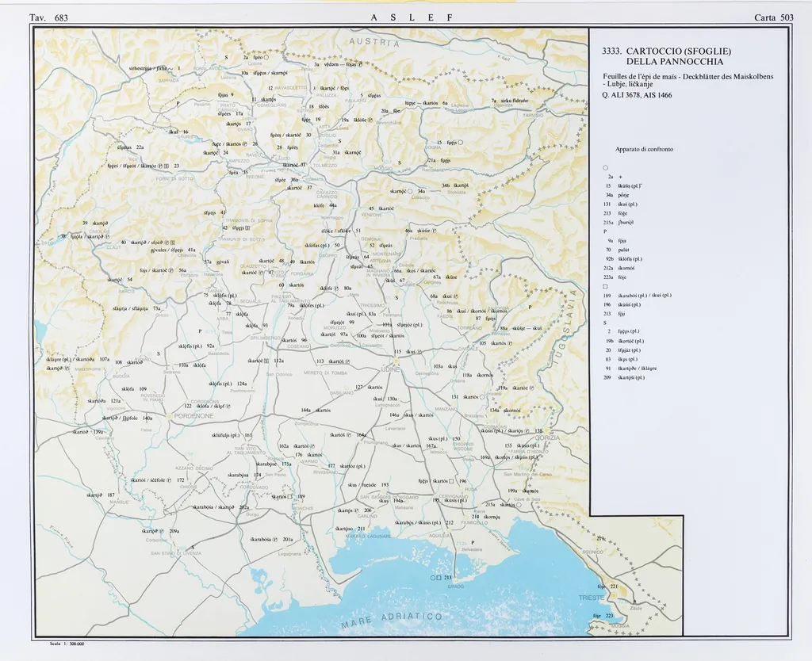Click the circle marker next to point 215a
The width and height of the screenshot is (812, 661).
pyautogui.click(x=520, y=505)
